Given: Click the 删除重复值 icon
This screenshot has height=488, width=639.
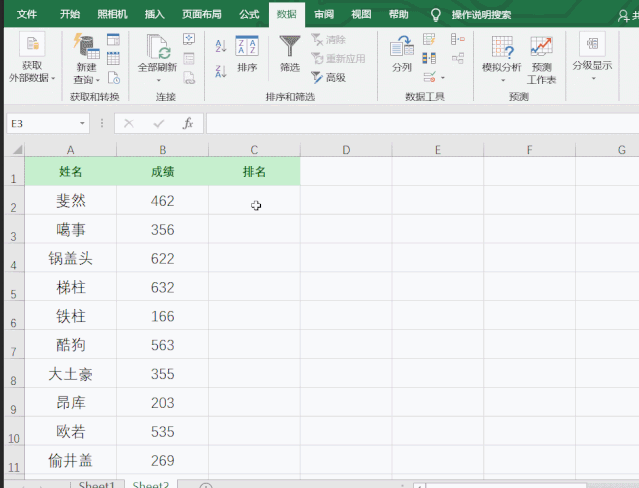Looking at the screenshot, I should click(x=429, y=58).
